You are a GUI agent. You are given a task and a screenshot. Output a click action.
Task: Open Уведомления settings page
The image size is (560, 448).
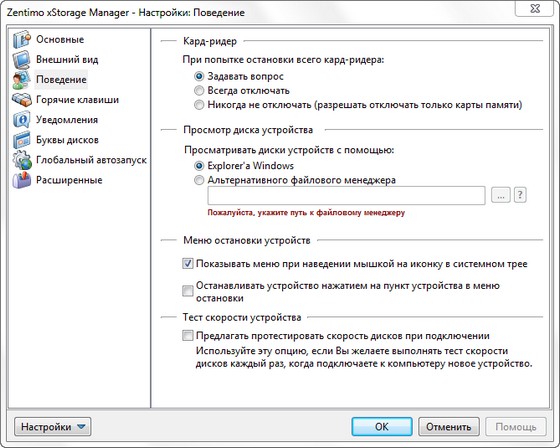67,119
